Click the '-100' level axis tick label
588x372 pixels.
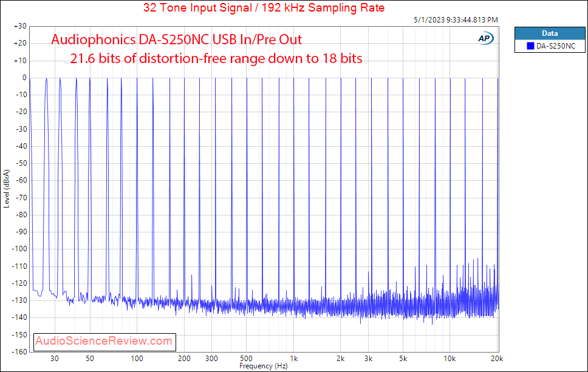click(x=19, y=249)
